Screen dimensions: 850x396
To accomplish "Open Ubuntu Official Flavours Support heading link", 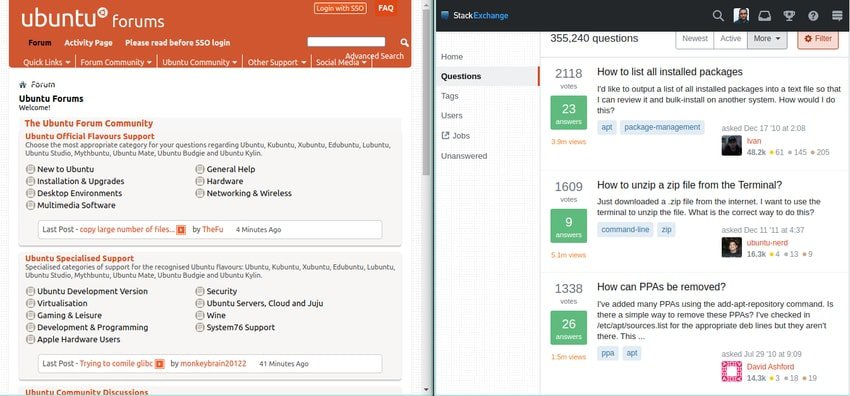I will coord(89,137).
